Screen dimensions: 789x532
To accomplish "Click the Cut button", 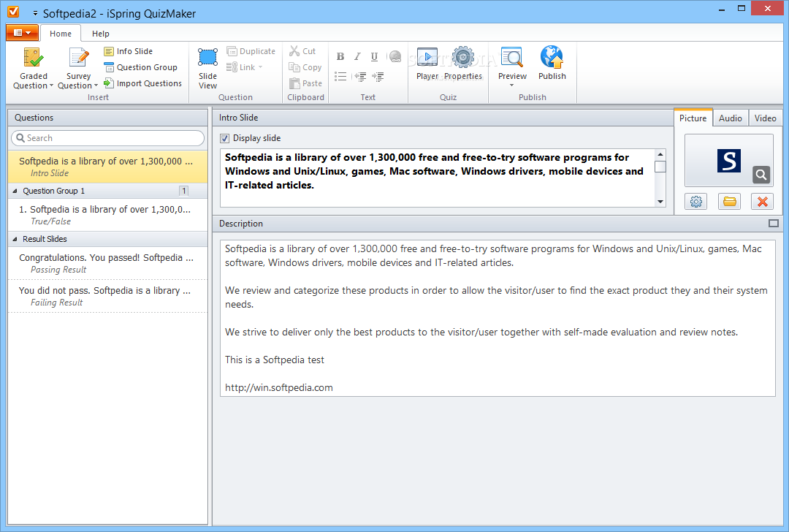I will click(302, 51).
